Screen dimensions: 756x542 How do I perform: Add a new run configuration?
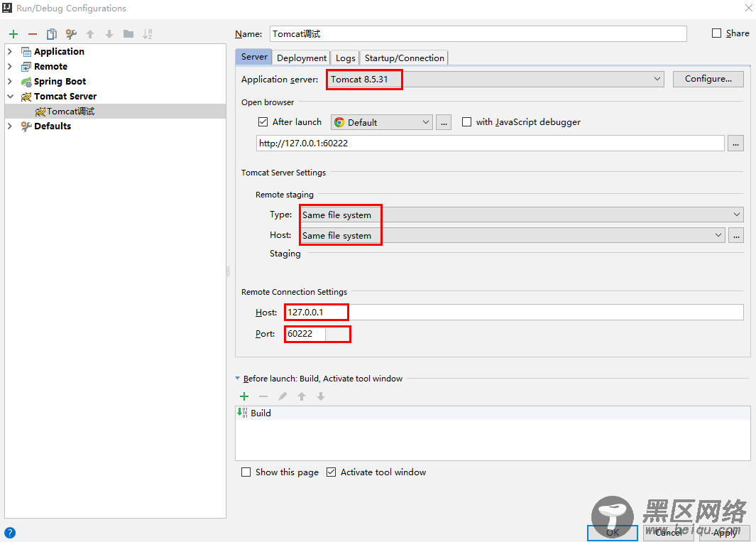13,34
